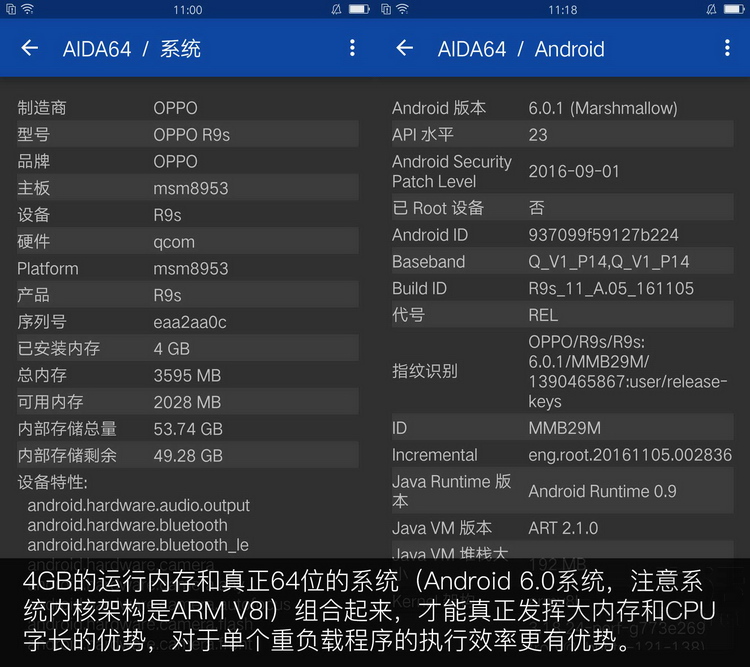This screenshot has height=667, width=750.
Task: Select 'android.hardware.bluetooth' feature entry
Action: (x=127, y=525)
